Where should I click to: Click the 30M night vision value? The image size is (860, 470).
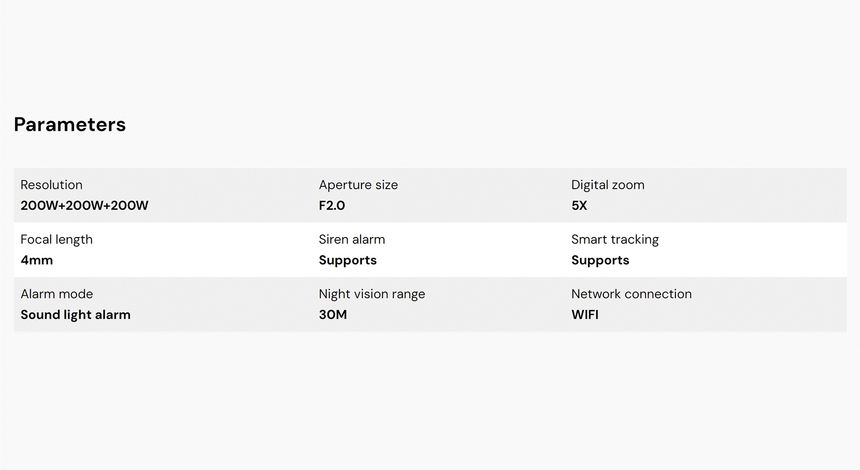click(333, 315)
